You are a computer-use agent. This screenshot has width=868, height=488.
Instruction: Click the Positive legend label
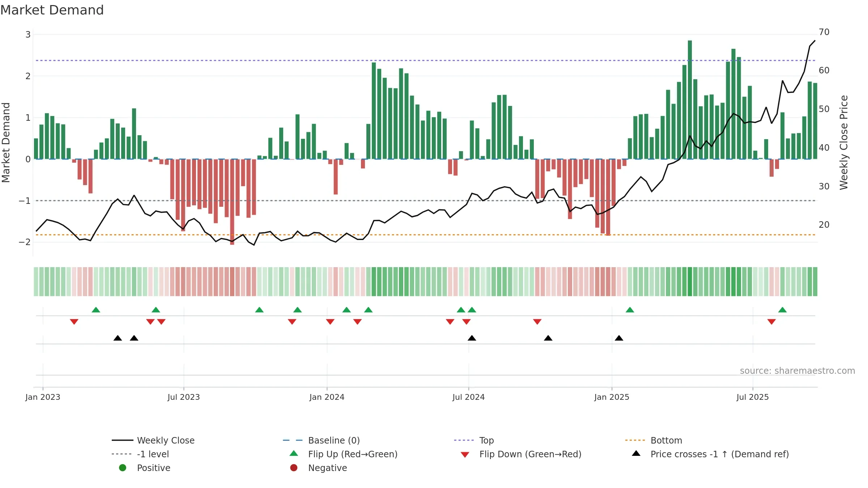pos(153,468)
